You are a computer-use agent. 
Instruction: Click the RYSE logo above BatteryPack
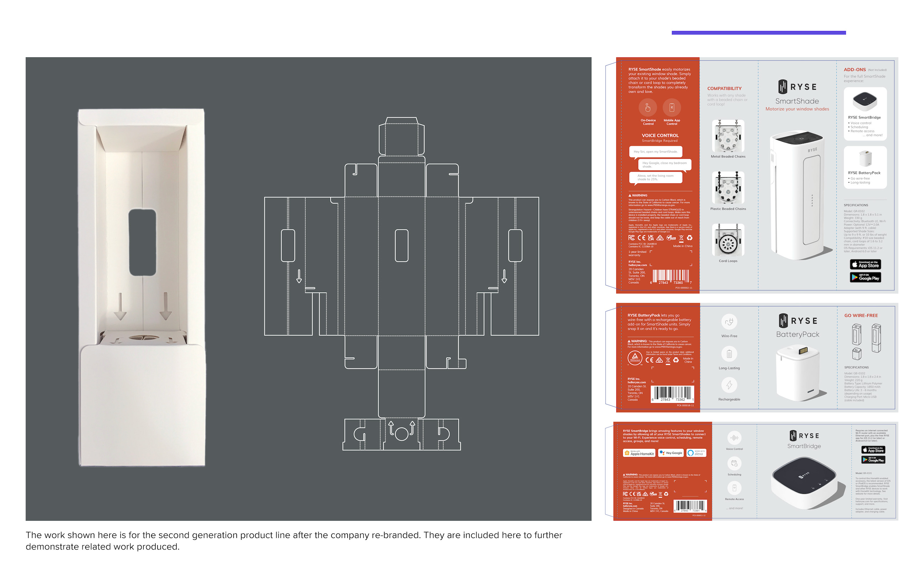pos(798,321)
